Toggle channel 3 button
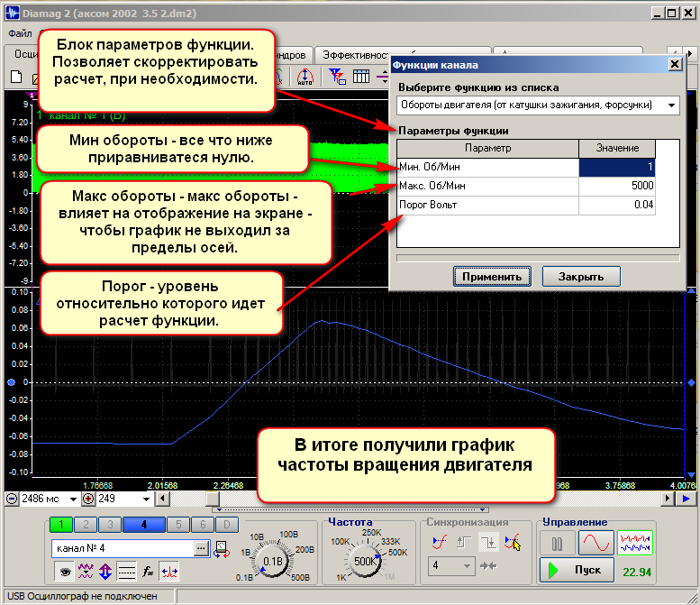Screen dimensions: 700x605 tap(110, 524)
